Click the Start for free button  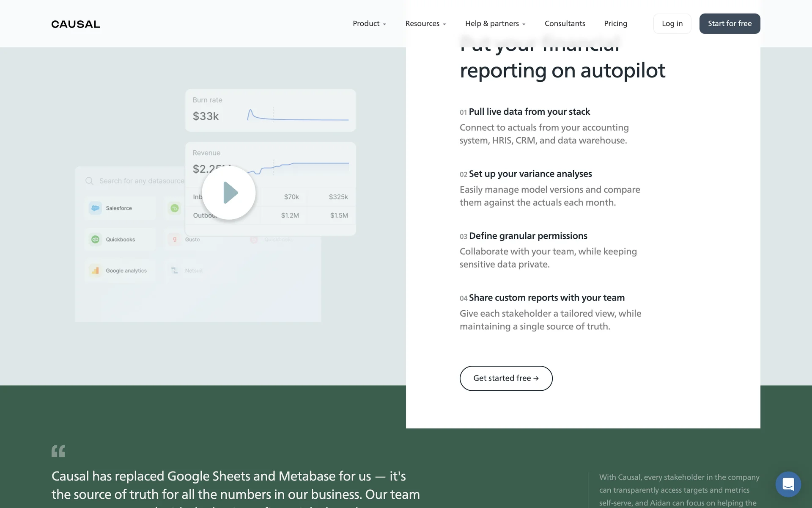(x=730, y=24)
